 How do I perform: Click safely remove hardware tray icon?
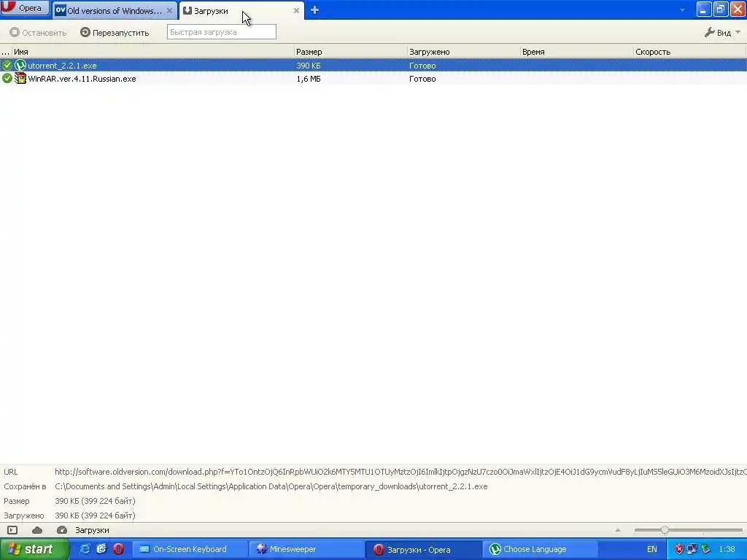705,549
